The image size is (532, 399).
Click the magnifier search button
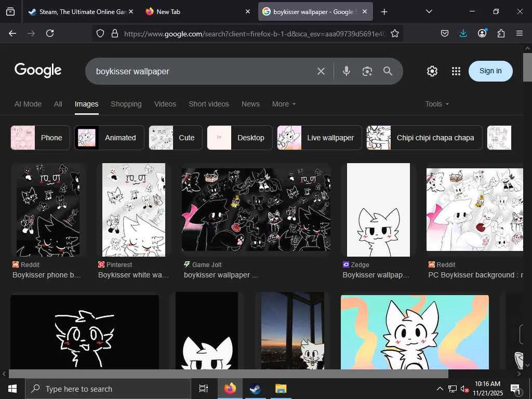tap(388, 71)
